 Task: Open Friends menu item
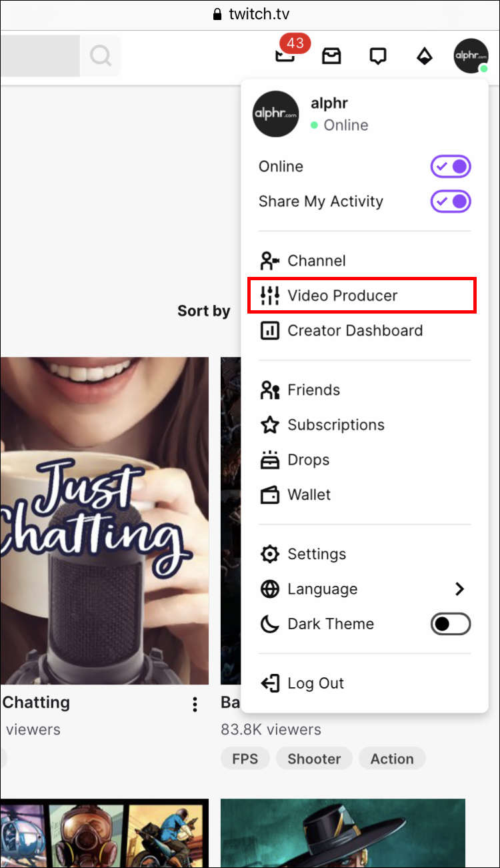point(365,390)
